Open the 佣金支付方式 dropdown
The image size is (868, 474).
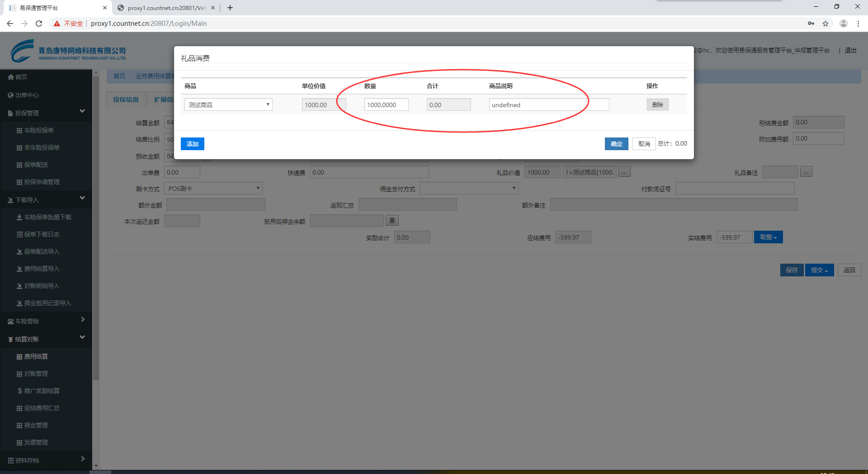click(469, 189)
